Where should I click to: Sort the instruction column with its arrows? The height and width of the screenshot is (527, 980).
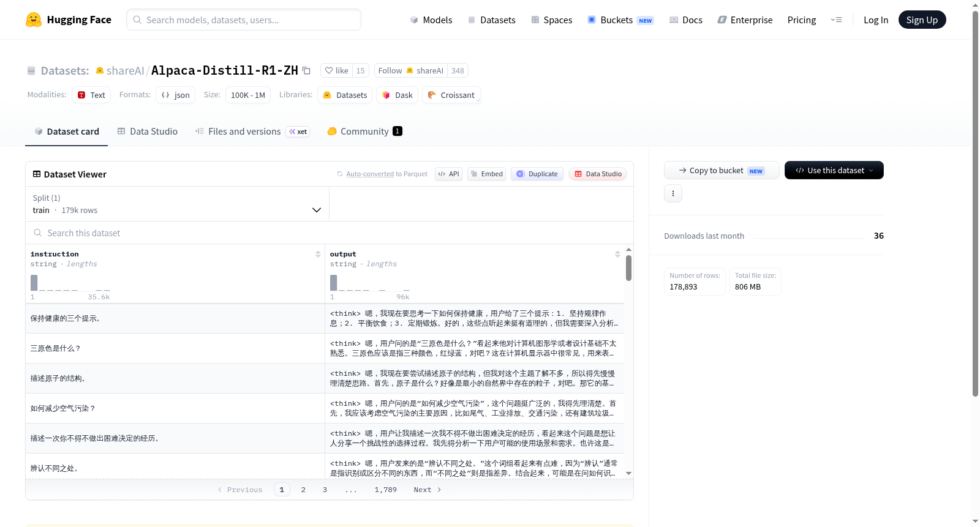[x=318, y=254]
